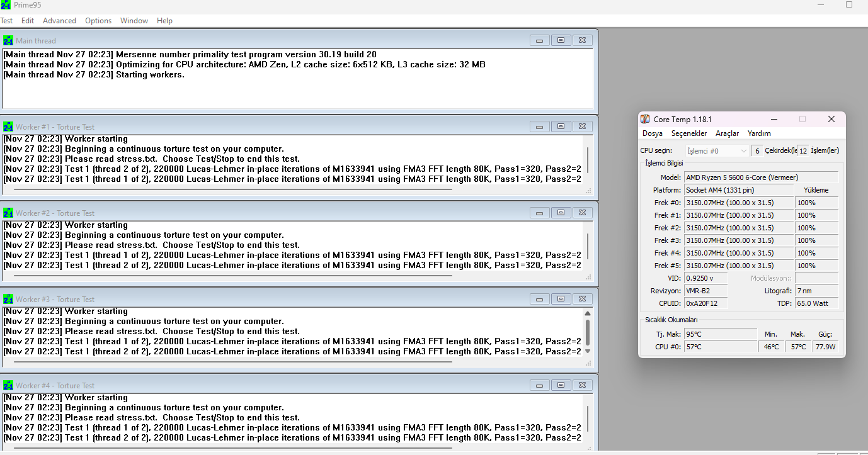This screenshot has width=868, height=455.
Task: Minimize the Worker #2 Torture Test window
Action: point(540,213)
